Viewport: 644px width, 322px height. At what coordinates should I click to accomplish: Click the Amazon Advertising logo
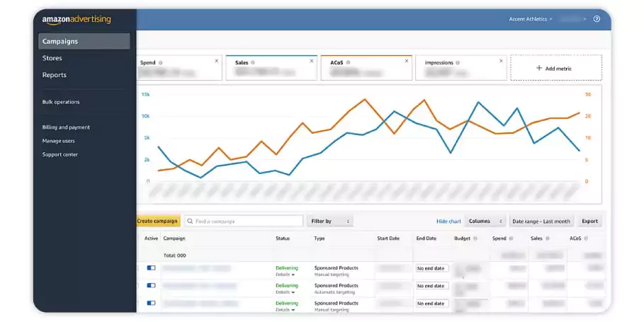point(77,20)
